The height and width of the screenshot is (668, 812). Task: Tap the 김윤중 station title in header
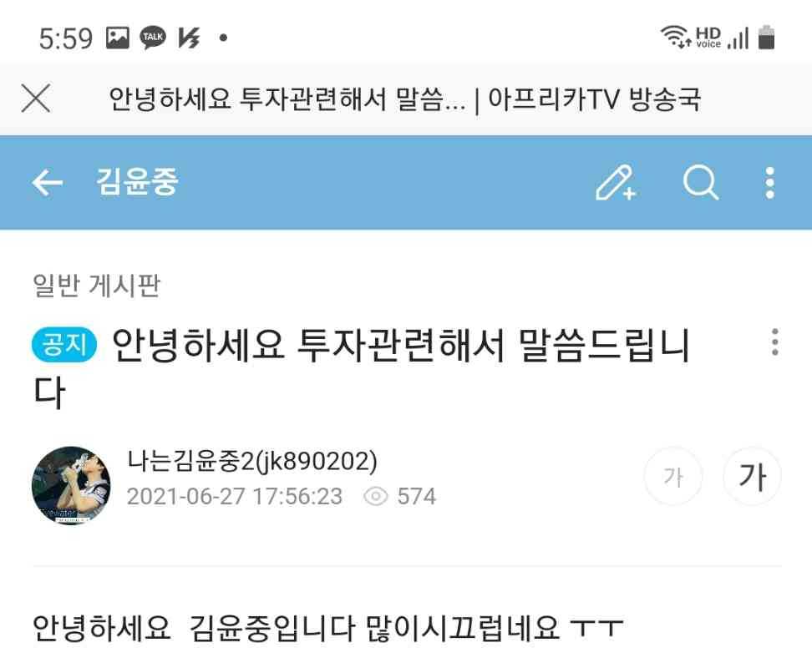coord(137,182)
